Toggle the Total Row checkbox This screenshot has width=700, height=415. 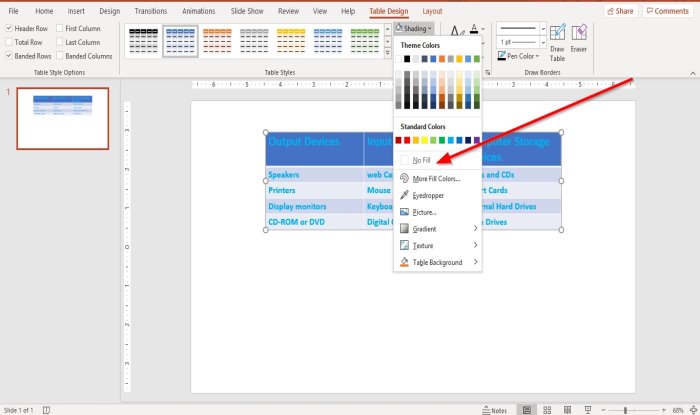click(9, 42)
